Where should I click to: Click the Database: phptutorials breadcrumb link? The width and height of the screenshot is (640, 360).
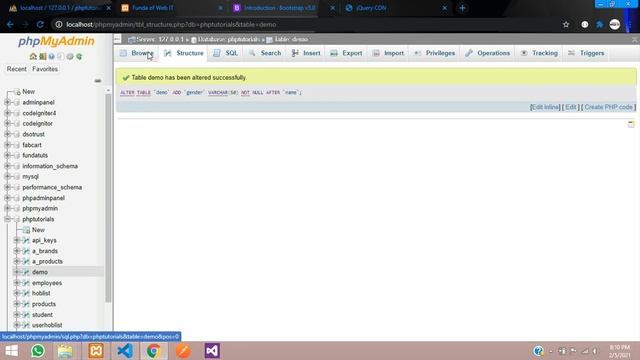[229, 39]
